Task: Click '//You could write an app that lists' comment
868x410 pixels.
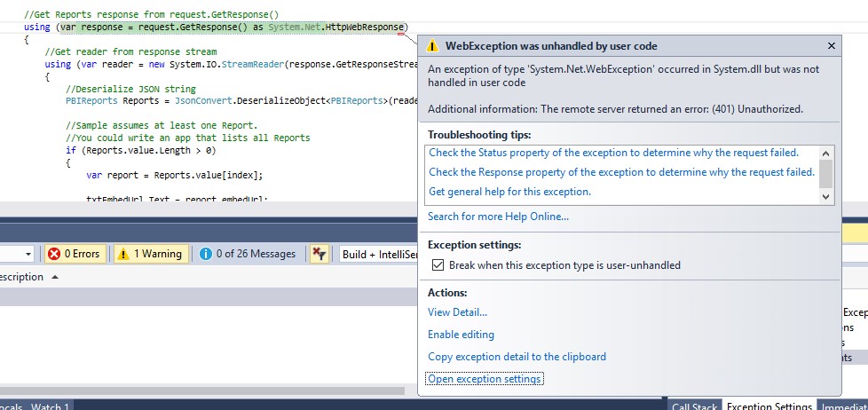Action: (x=187, y=138)
